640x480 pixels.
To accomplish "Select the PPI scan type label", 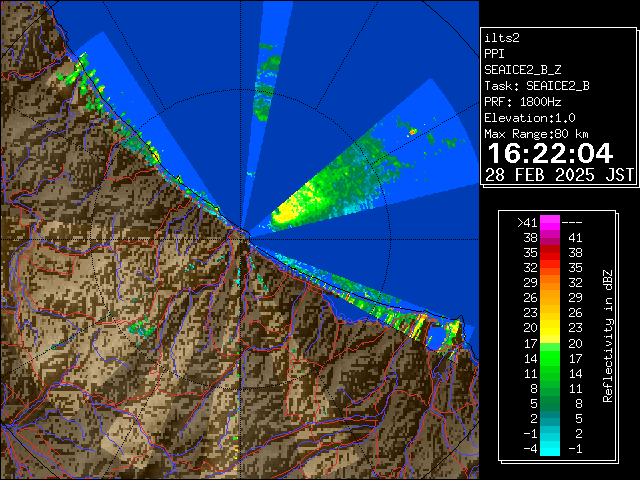I will (494, 54).
